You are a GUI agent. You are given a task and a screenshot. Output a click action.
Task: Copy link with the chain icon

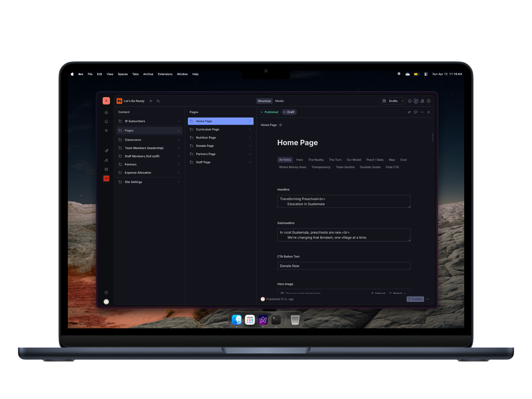(409, 112)
